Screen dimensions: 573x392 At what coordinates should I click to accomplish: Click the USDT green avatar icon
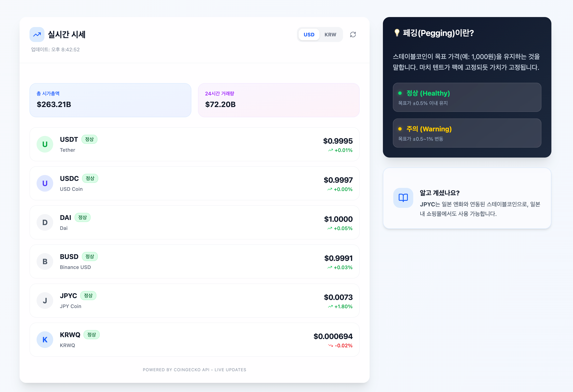coord(45,144)
